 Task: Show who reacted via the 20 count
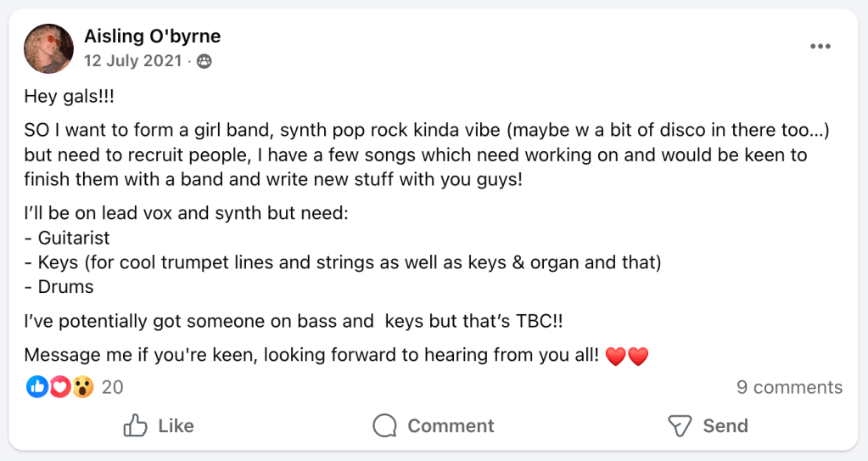click(112, 387)
